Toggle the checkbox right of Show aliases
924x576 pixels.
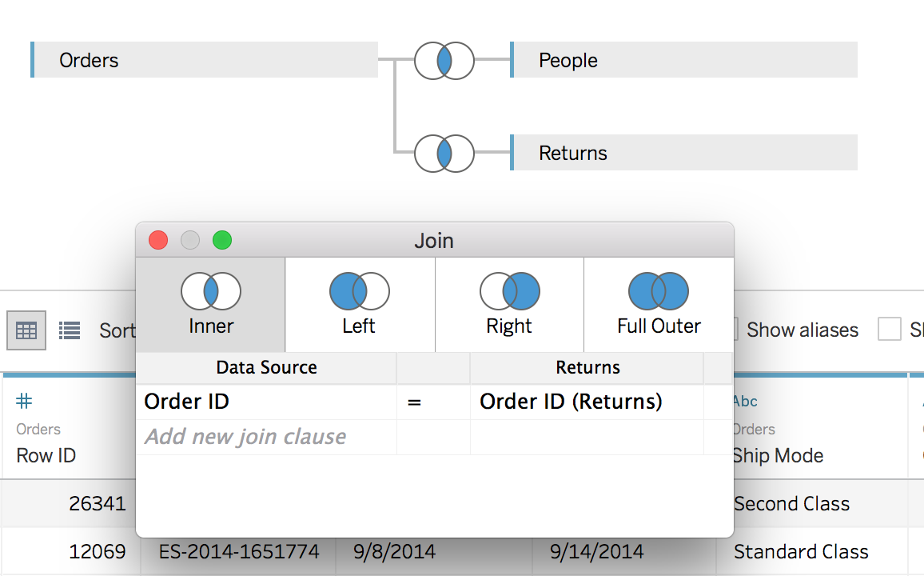(x=889, y=330)
